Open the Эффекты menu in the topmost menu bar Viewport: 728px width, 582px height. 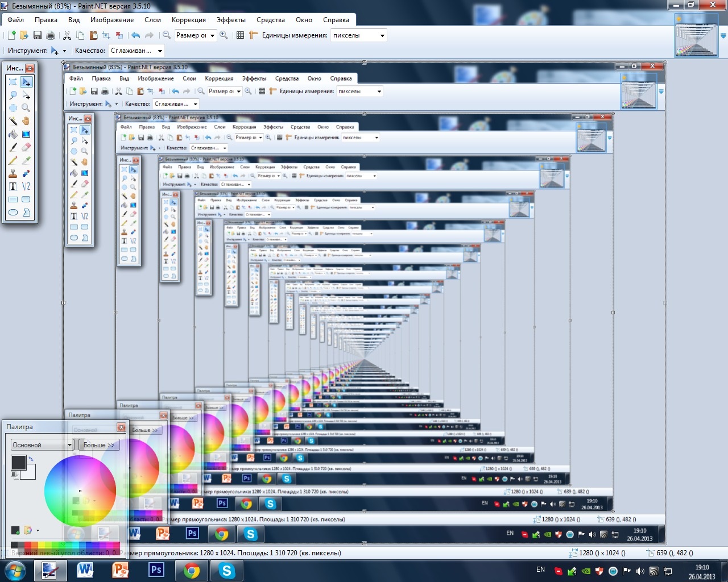click(x=231, y=20)
